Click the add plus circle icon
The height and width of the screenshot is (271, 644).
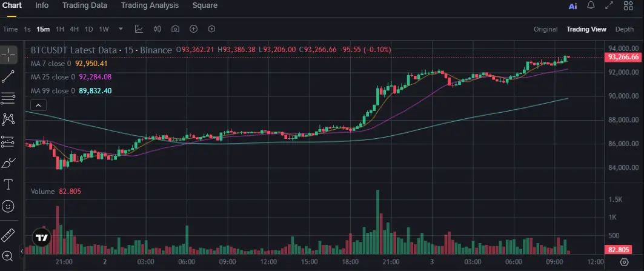click(x=193, y=28)
